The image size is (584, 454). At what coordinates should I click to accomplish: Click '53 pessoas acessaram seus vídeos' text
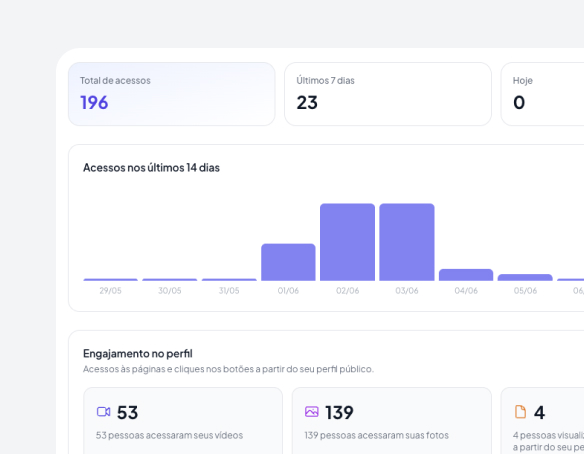pyautogui.click(x=169, y=435)
